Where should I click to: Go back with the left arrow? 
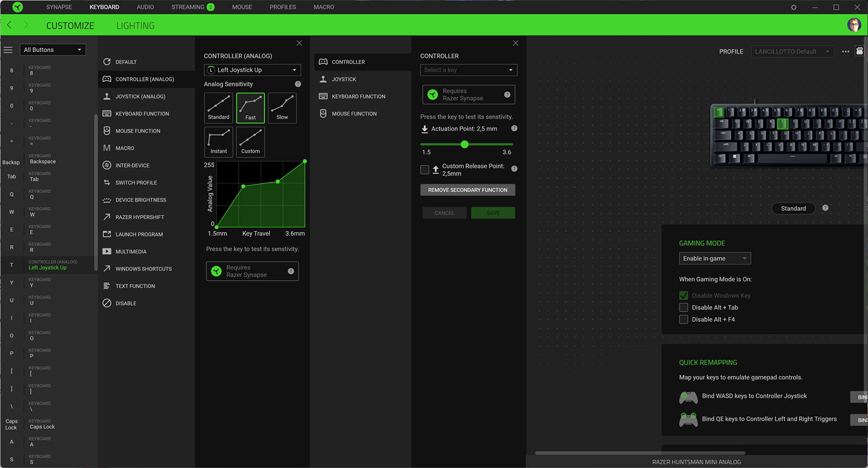pyautogui.click(x=9, y=25)
